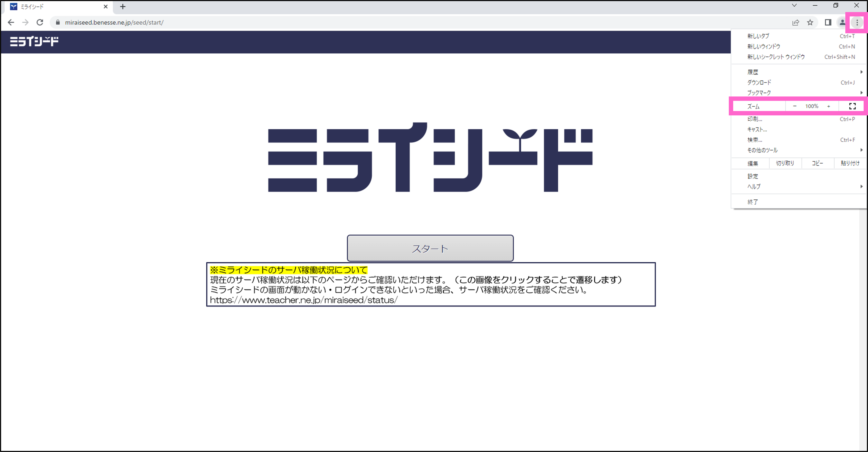
Task: Expand その他のツール submenu
Action: pyautogui.click(x=799, y=150)
